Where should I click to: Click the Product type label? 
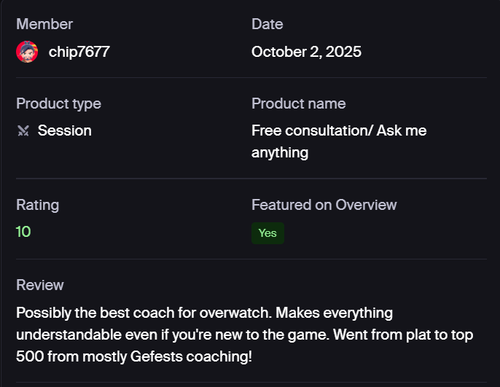[x=59, y=104]
